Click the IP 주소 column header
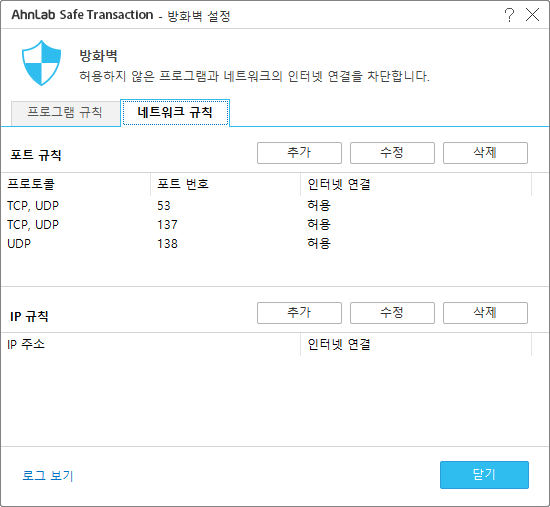Viewport: 550px width, 507px height. click(151, 344)
